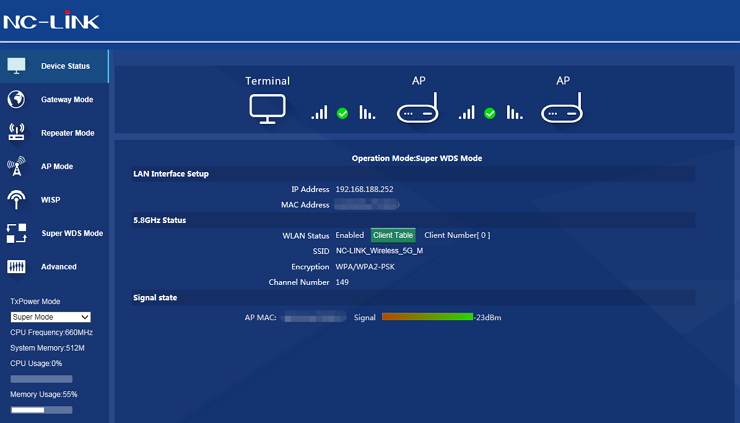This screenshot has width=740, height=423.
Task: Click the Terminal monitor icon in topology
Action: pyautogui.click(x=267, y=109)
